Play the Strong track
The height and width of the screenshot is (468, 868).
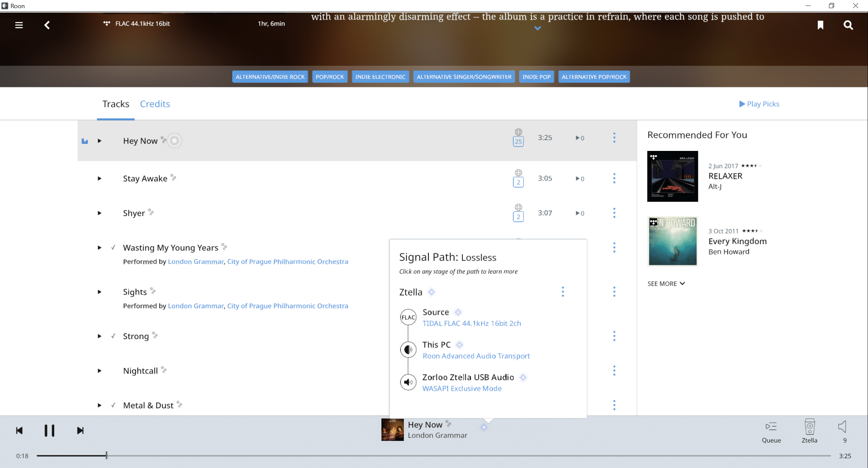[100, 336]
